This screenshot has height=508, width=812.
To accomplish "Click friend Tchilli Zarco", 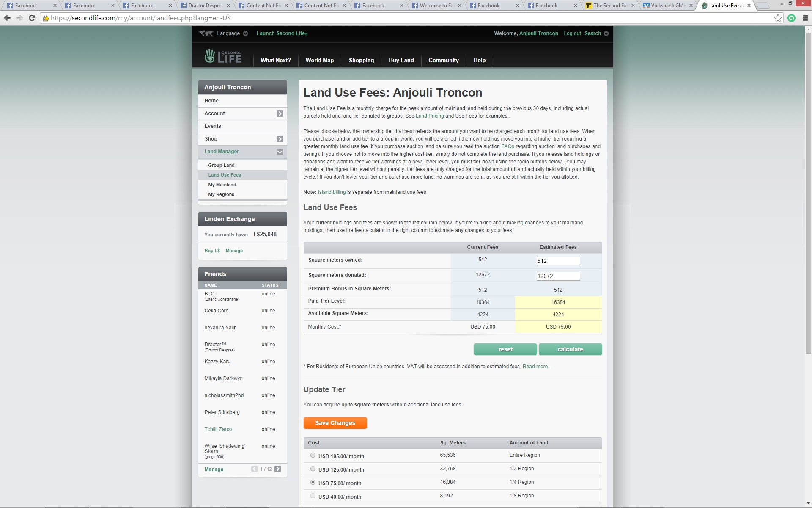I will pyautogui.click(x=218, y=429).
